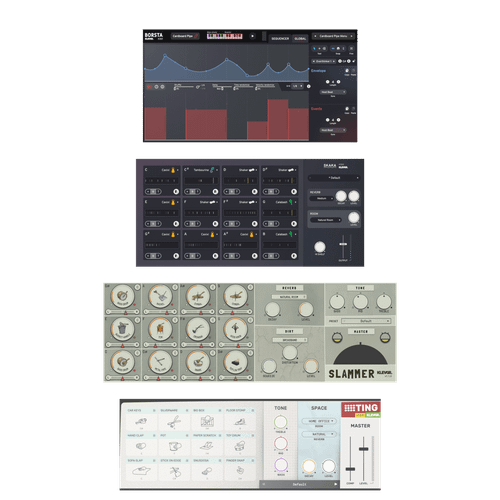Open the D Shaker instrument picker in Skaka
This screenshot has height=500, width=500.
pyautogui.click(x=248, y=170)
